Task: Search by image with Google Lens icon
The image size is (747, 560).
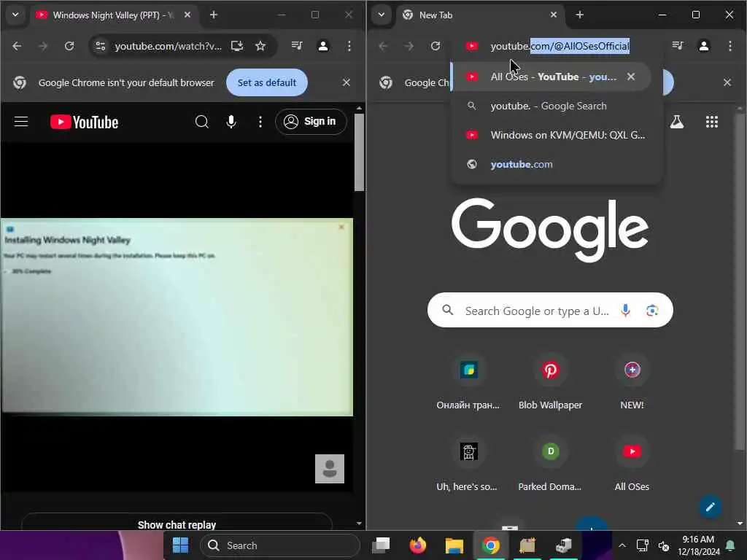Action: 652,311
